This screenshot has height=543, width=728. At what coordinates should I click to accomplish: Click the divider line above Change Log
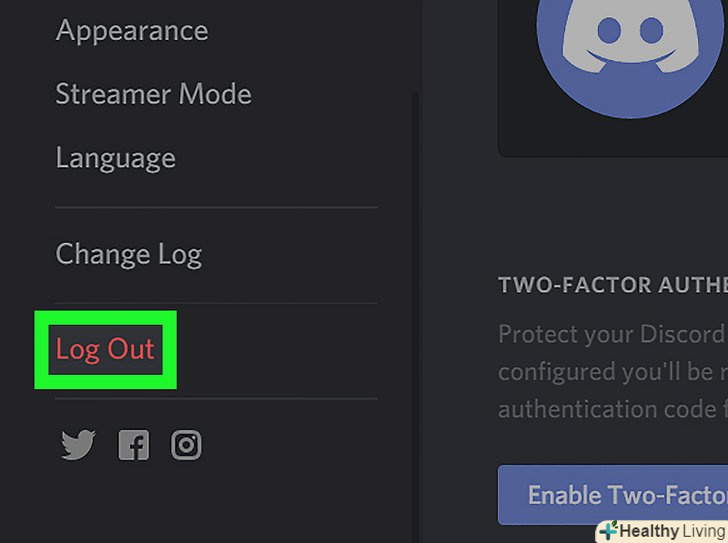coord(216,208)
